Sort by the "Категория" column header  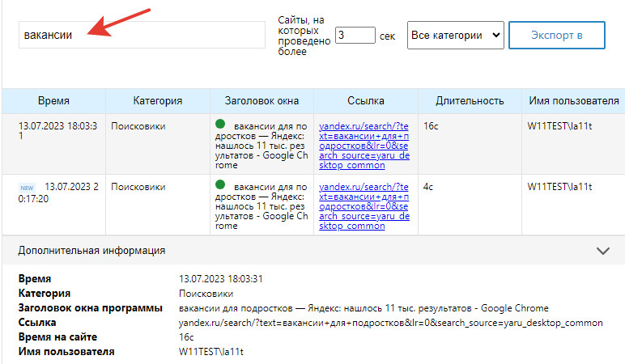157,101
